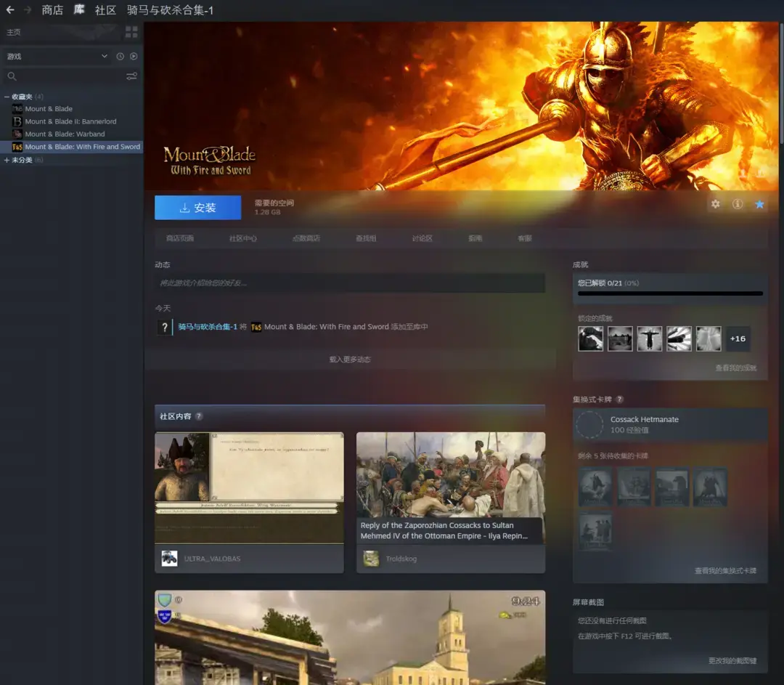
Task: Open the 社区中心 link
Action: click(243, 239)
